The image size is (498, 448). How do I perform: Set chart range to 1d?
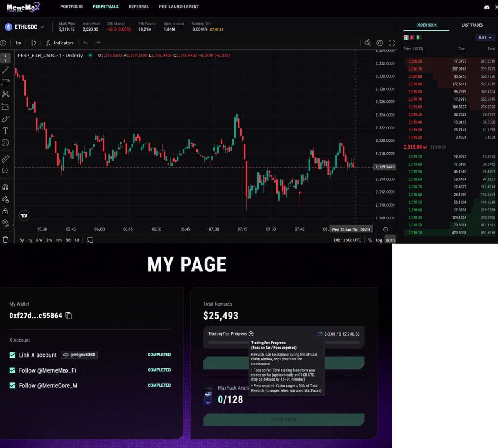click(x=77, y=240)
